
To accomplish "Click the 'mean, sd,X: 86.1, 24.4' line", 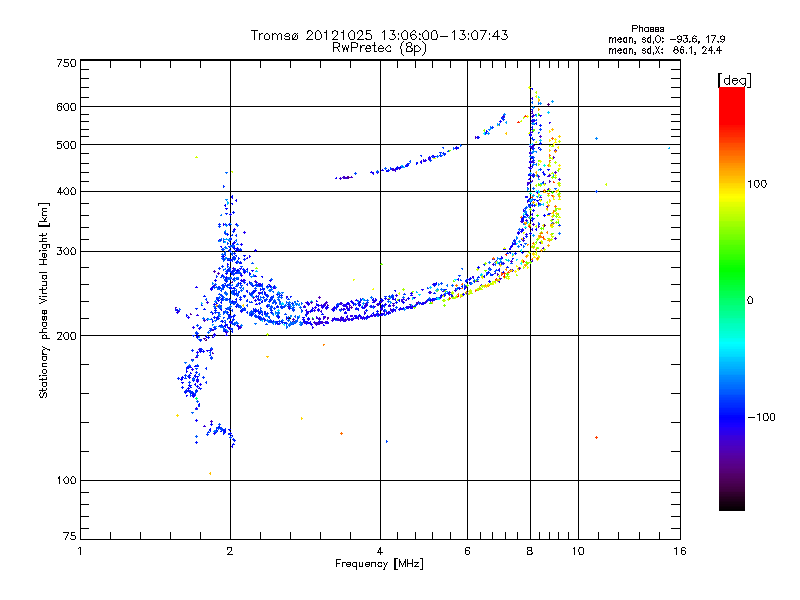I will (665, 50).
